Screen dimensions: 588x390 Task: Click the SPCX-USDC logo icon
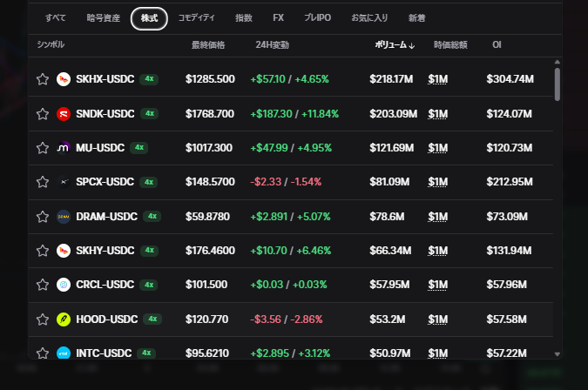point(64,182)
